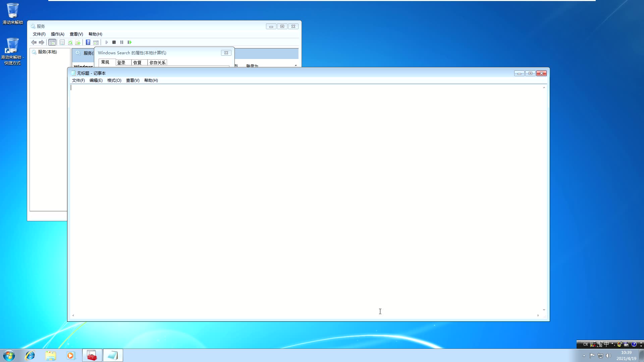Image resolution: width=644 pixels, height=362 pixels.
Task: Toggle the console tree visibility icon
Action: (52, 42)
